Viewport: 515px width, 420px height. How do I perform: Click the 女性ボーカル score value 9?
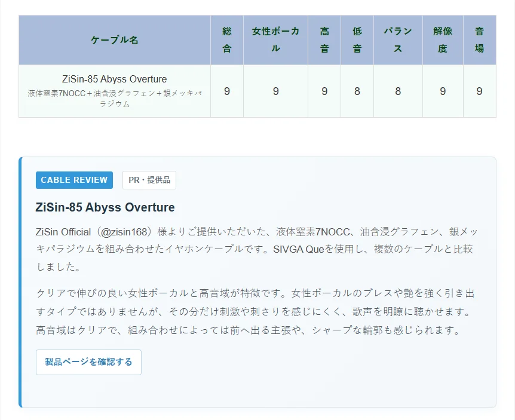click(276, 91)
